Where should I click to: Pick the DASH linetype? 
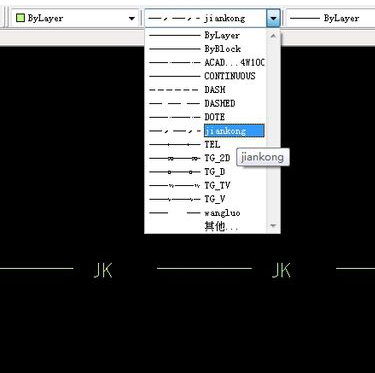click(206, 90)
